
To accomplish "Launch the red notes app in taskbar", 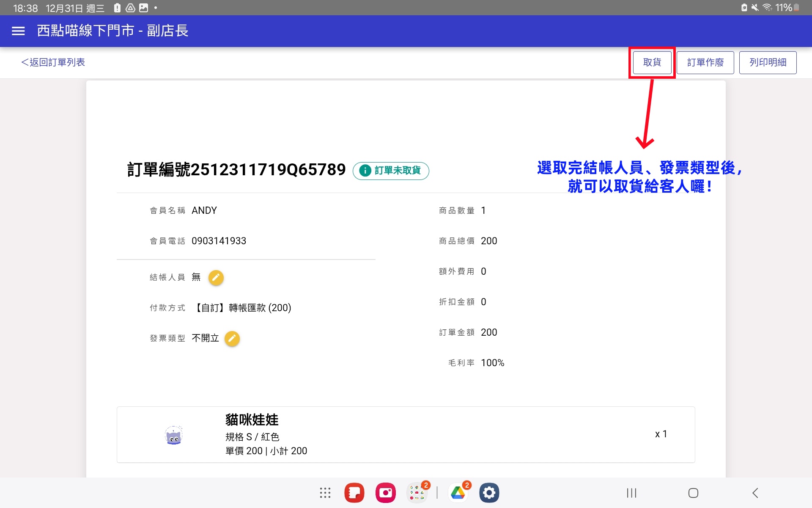I will coord(354,493).
